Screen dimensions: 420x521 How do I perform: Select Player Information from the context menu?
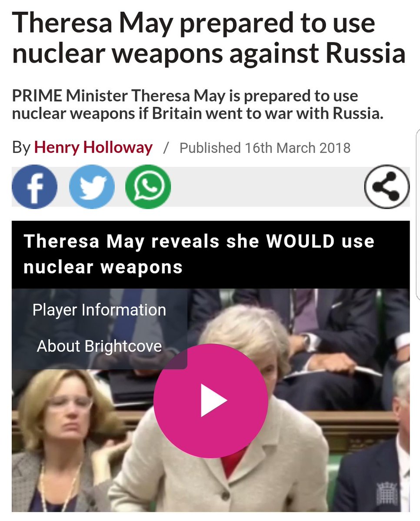(x=99, y=310)
